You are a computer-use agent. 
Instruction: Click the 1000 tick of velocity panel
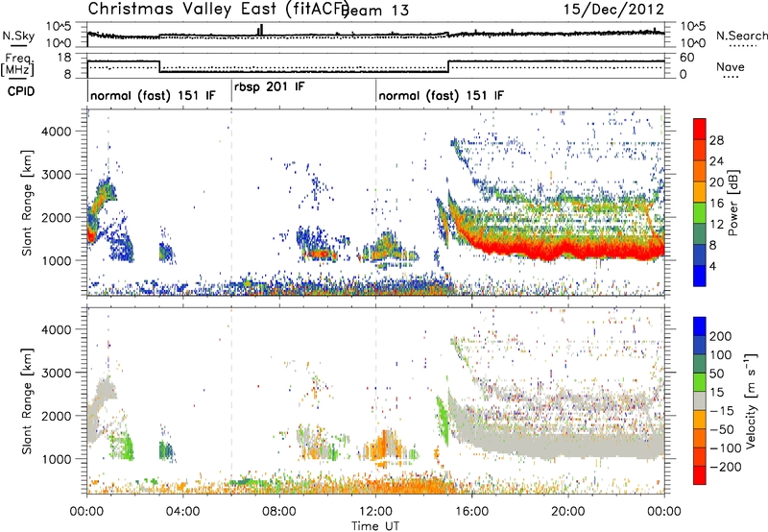tap(57, 459)
